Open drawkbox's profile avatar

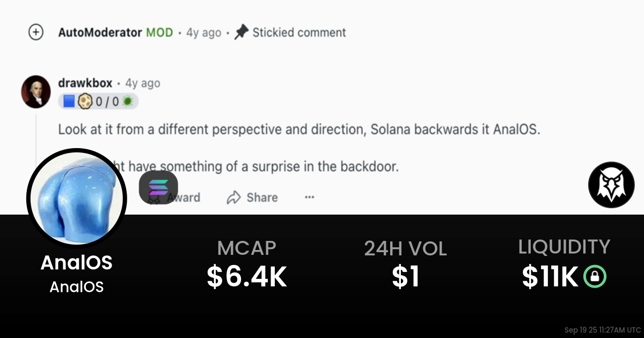click(35, 92)
